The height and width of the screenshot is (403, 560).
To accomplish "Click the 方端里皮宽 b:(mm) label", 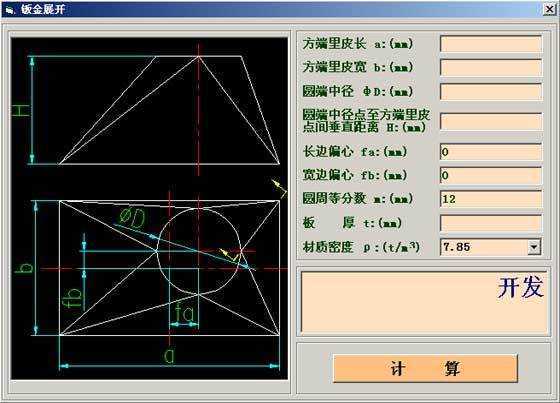I will tap(358, 67).
